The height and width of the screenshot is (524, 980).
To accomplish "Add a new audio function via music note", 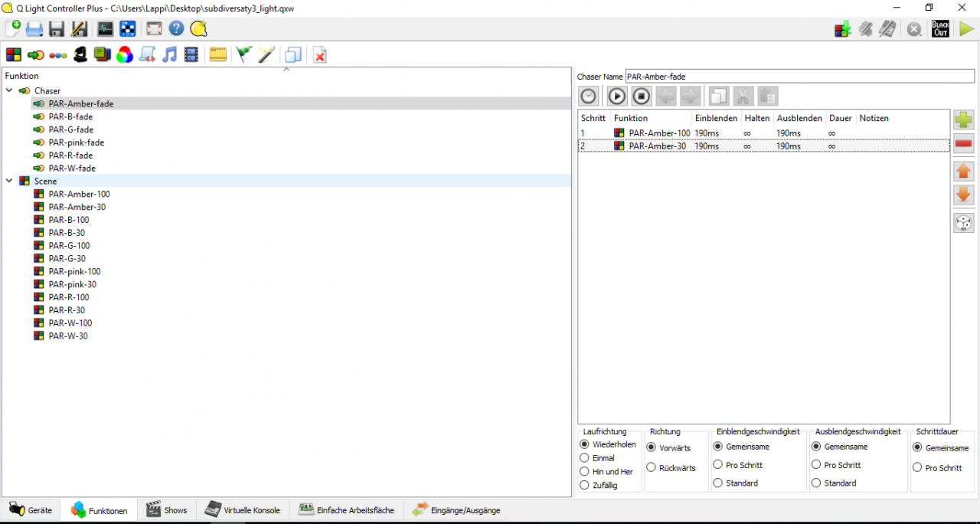I will 169,55.
